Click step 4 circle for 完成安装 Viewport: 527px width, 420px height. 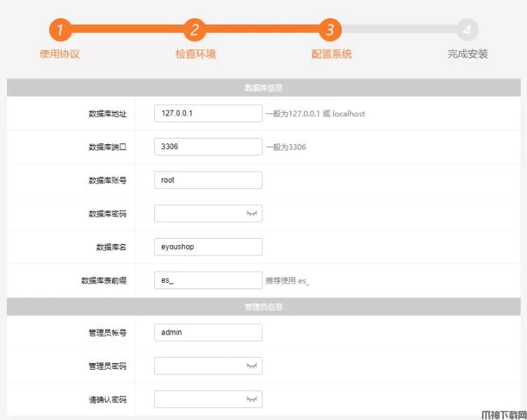click(467, 30)
